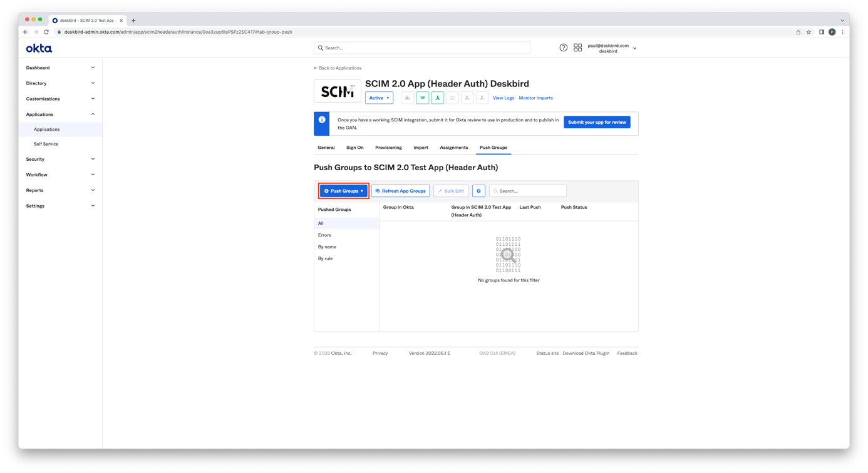The height and width of the screenshot is (473, 868).
Task: Click the SCIM app logo image
Action: (337, 91)
